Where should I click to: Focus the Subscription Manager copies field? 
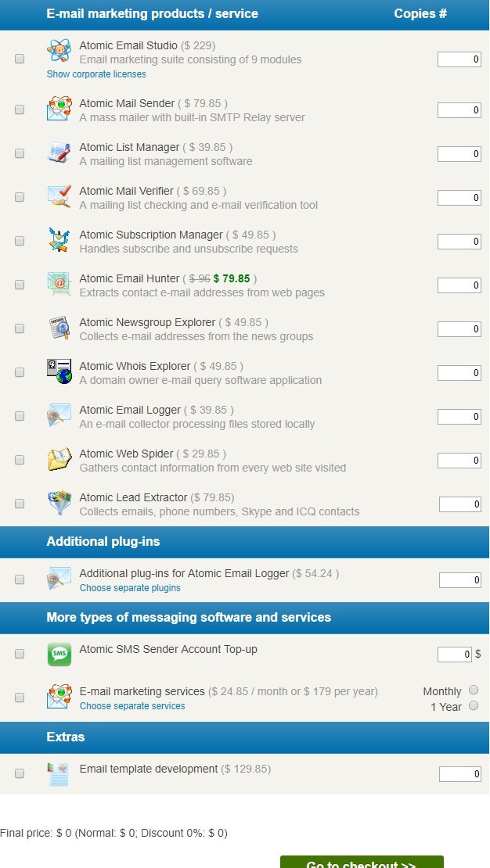[459, 242]
